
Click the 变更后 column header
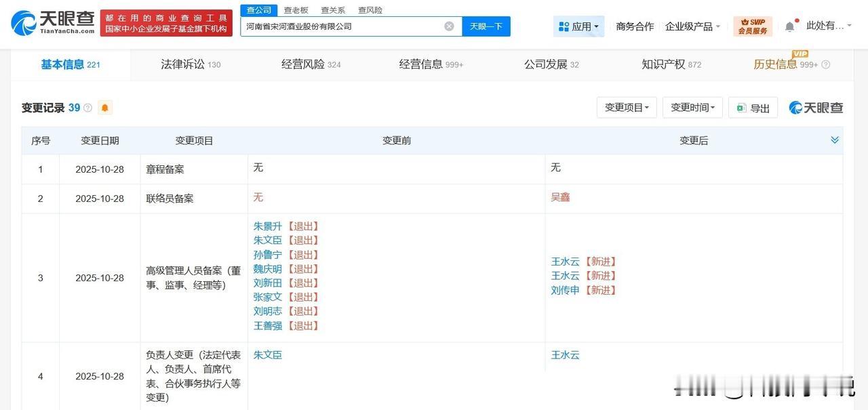pos(694,140)
